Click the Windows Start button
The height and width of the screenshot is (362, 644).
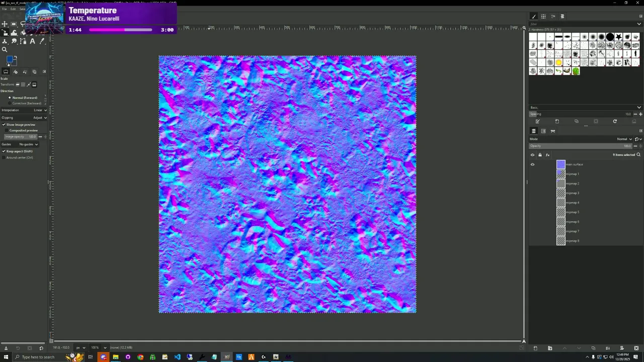click(6, 357)
